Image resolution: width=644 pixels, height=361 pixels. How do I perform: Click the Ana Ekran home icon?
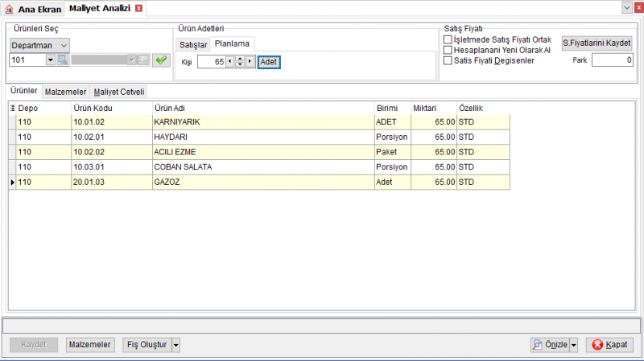[9, 9]
